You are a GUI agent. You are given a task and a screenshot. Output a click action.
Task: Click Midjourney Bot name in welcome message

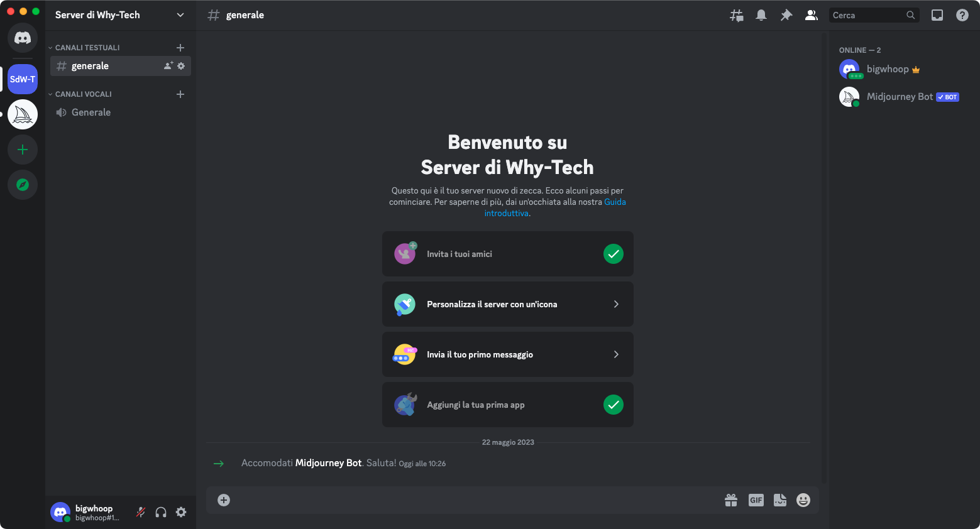(328, 463)
